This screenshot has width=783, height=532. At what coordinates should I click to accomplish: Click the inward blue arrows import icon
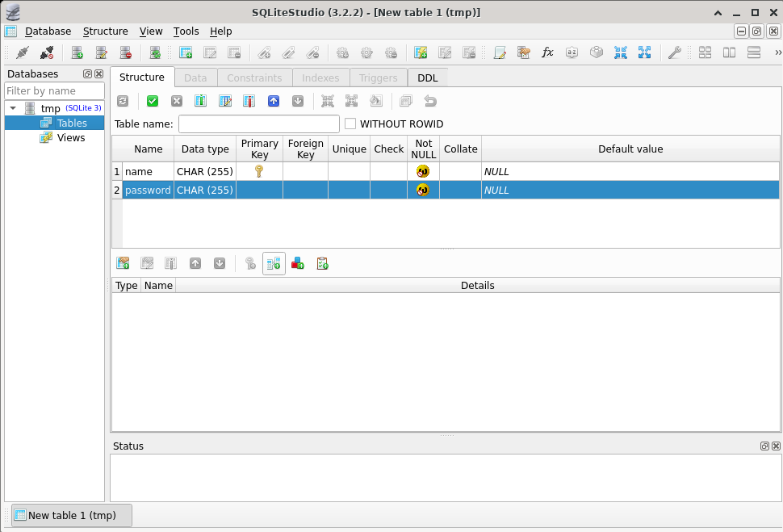(620, 52)
